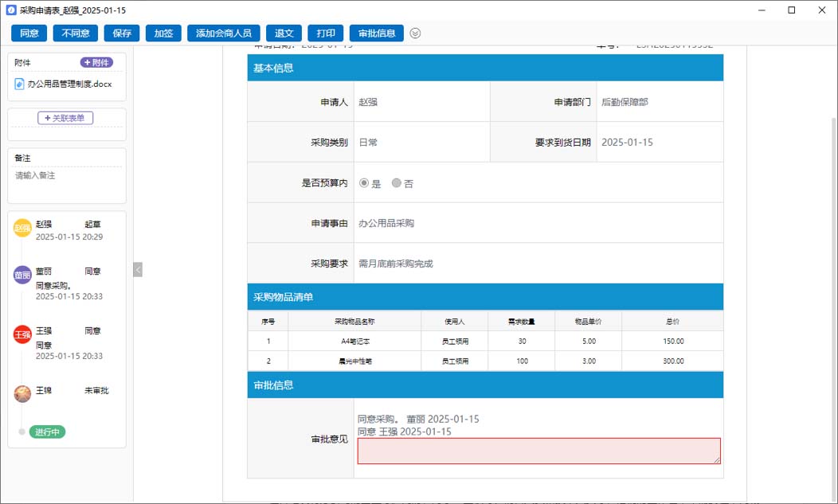
Task: Select 是 for 是否预算内
Action: pyautogui.click(x=364, y=183)
